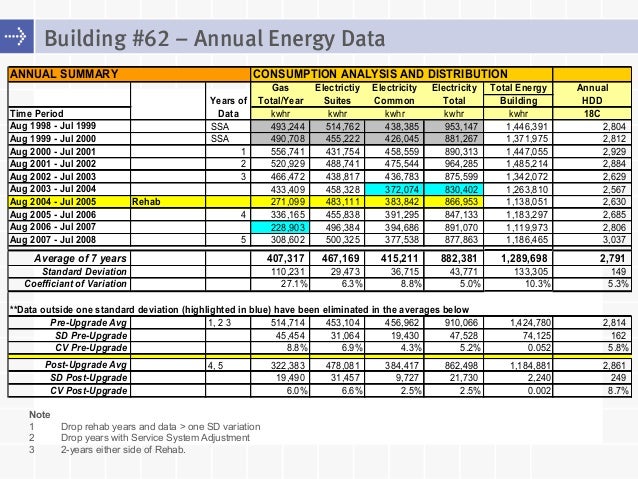The height and width of the screenshot is (479, 638).
Task: Select the slide title 'Building #62 – Annual Energy Data'
Action: 214,38
